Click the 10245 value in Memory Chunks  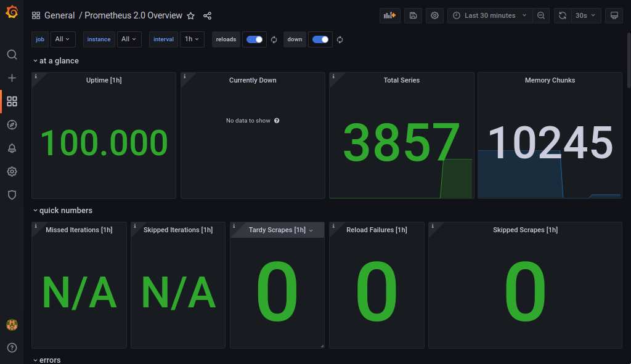tap(550, 142)
